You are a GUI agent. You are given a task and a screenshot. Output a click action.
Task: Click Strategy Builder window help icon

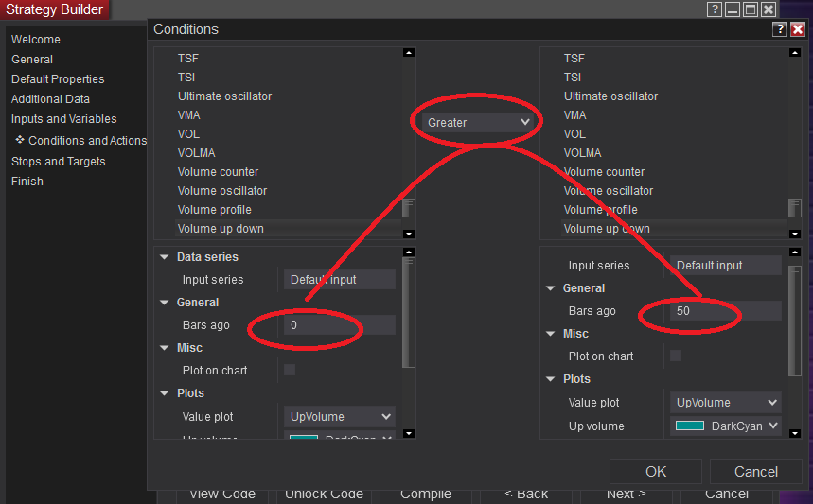(x=715, y=9)
